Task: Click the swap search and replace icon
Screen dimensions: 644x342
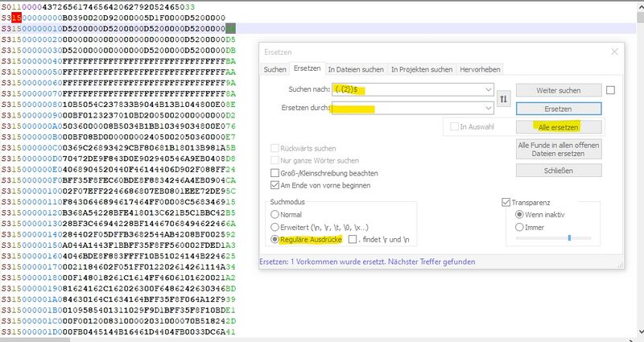Action: (504, 98)
